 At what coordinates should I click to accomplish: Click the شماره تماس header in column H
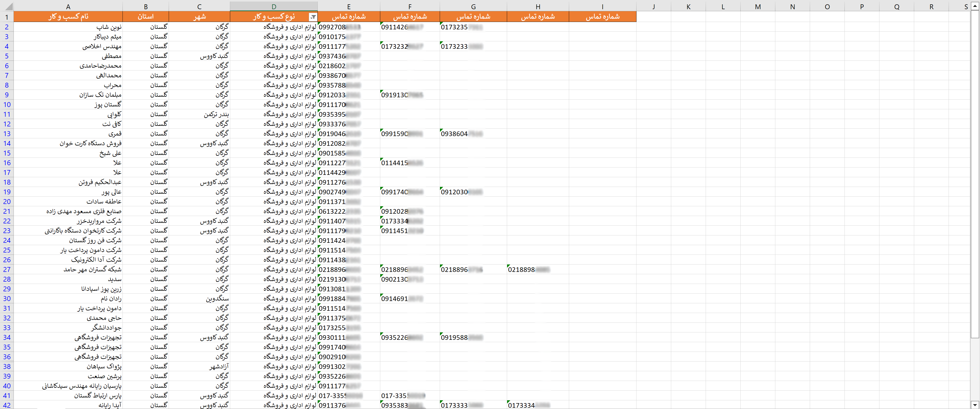pyautogui.click(x=538, y=17)
